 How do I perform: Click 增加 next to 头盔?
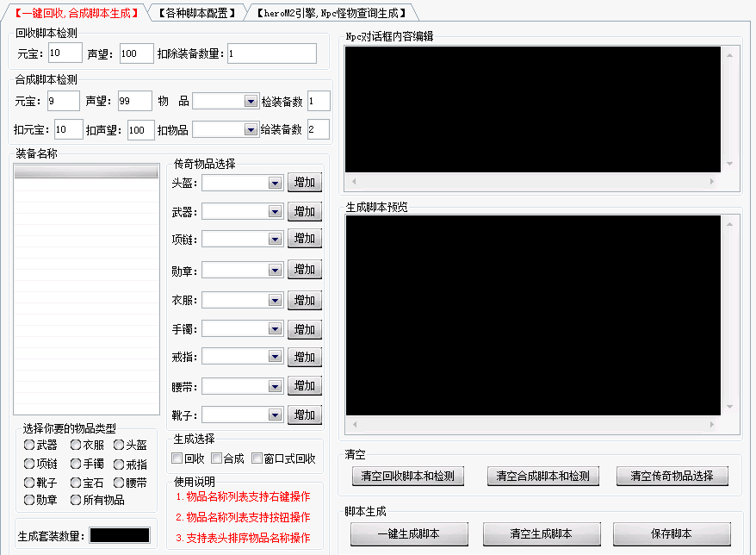pyautogui.click(x=305, y=183)
